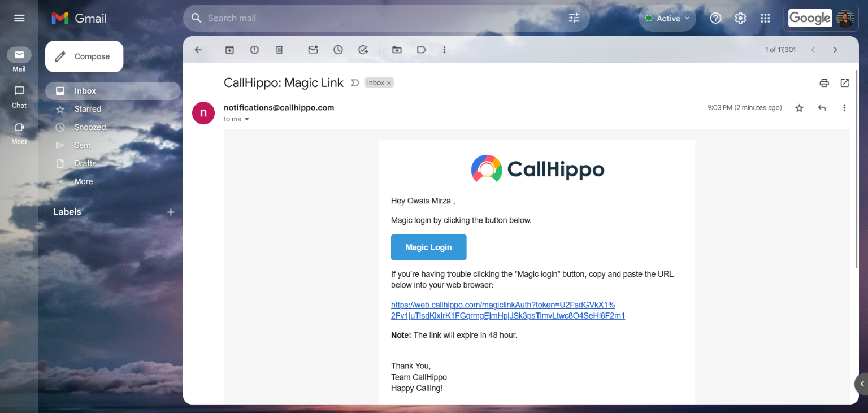Show the side panel arrow
Image resolution: width=868 pixels, height=413 pixels.
861,384
